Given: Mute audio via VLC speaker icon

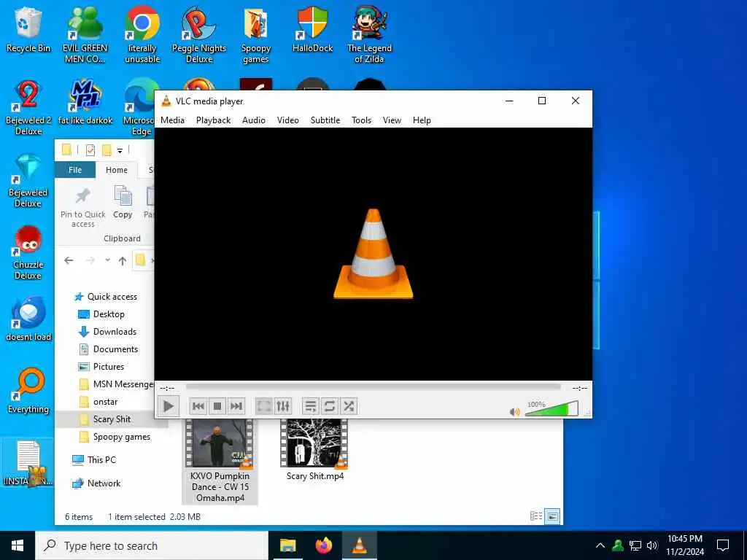Looking at the screenshot, I should click(x=514, y=412).
